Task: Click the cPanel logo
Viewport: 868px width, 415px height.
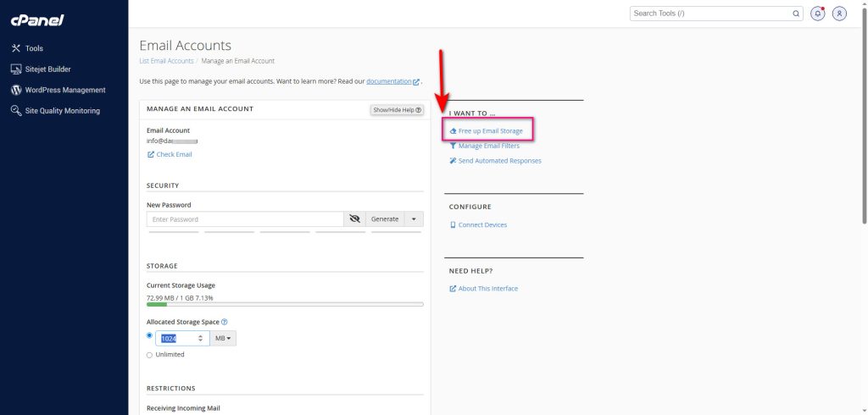Action: click(x=38, y=20)
